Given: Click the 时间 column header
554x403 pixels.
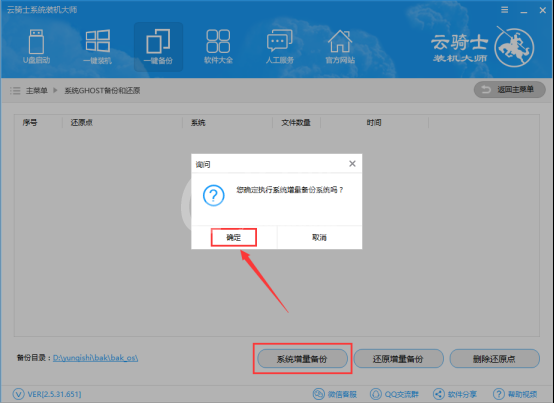Looking at the screenshot, I should point(374,123).
